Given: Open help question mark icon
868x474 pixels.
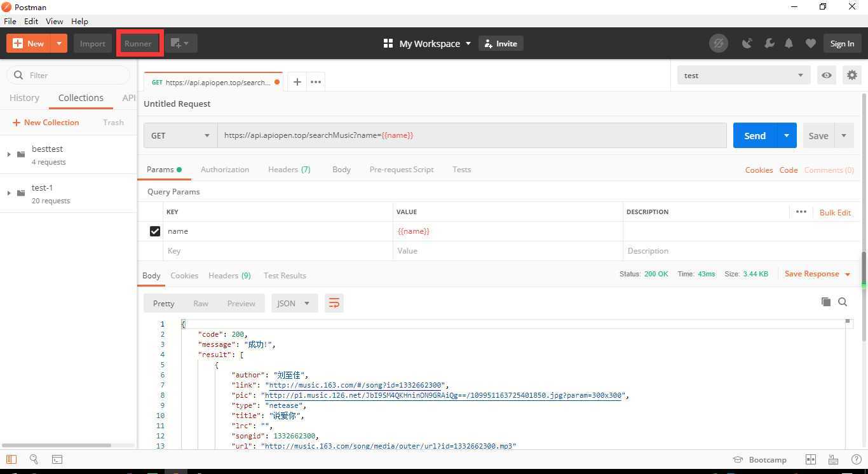Looking at the screenshot, I should tap(857, 459).
